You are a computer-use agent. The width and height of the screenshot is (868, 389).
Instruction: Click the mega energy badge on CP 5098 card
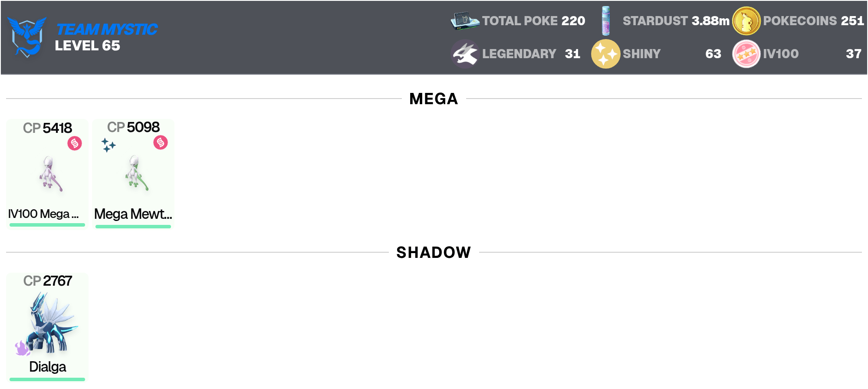[x=161, y=142]
